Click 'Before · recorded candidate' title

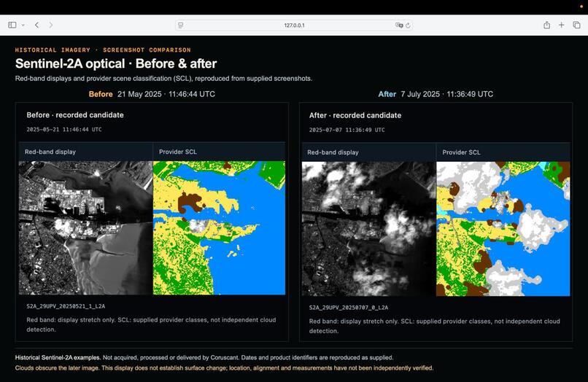75,115
